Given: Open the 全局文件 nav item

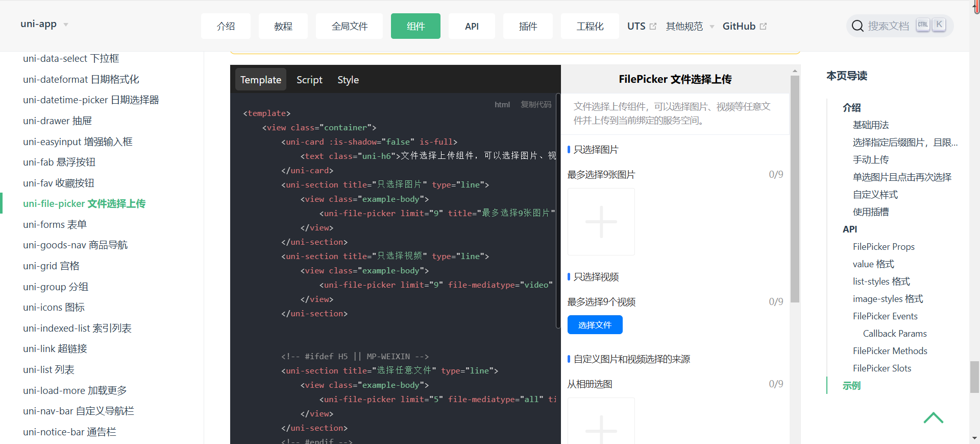Looking at the screenshot, I should (350, 26).
